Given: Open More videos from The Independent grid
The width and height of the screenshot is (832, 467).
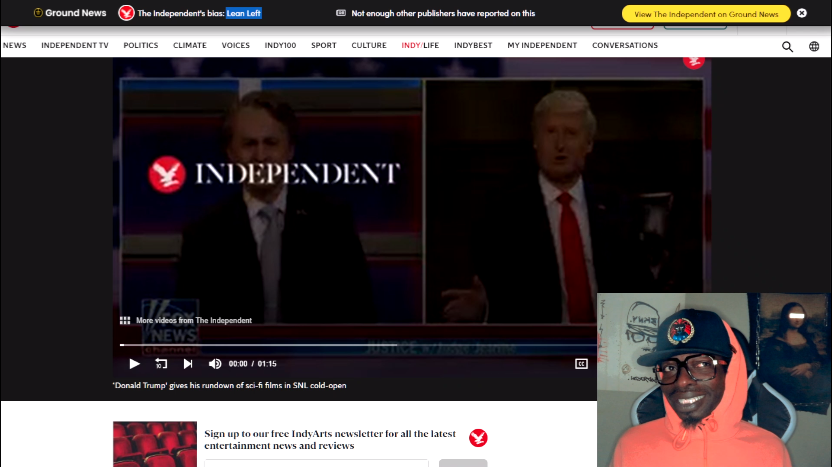Looking at the screenshot, I should [x=125, y=320].
